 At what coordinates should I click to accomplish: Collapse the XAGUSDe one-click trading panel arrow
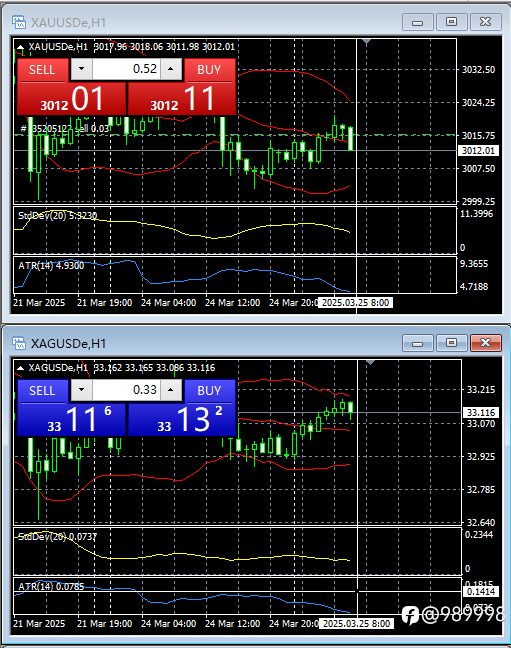(20, 368)
